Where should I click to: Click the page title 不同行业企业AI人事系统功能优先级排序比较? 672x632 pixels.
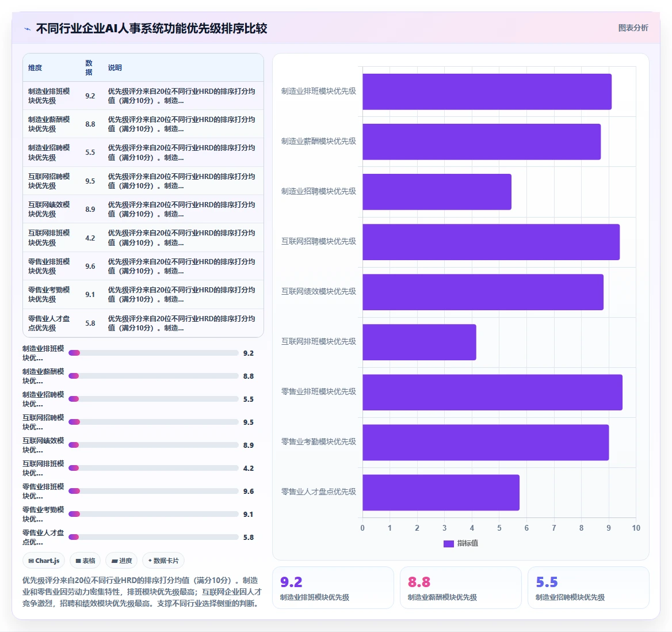151,28
